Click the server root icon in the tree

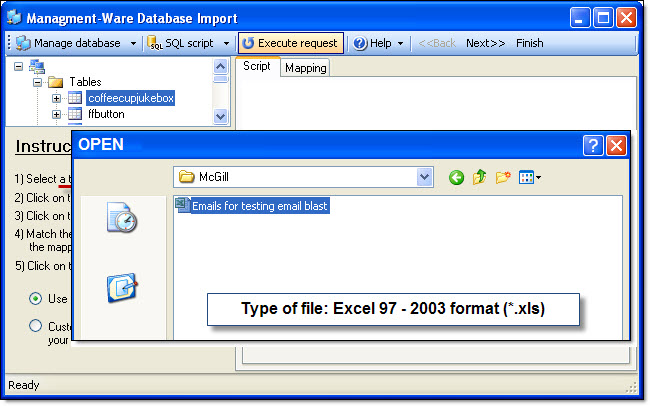[x=37, y=67]
